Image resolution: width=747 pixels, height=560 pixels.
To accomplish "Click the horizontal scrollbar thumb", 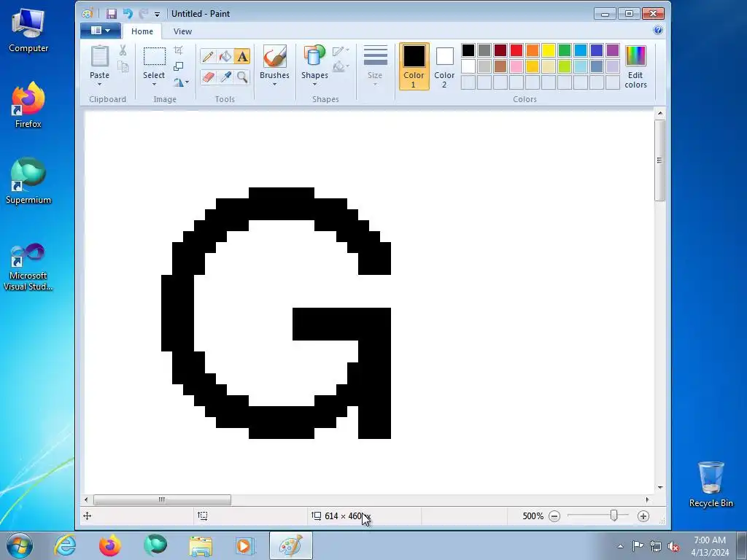I will tap(162, 499).
